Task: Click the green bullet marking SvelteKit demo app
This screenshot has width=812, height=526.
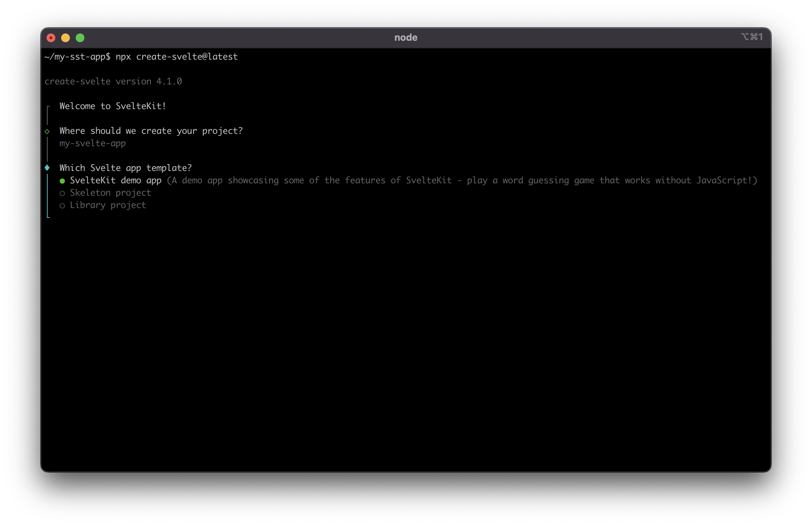Action: (x=63, y=180)
